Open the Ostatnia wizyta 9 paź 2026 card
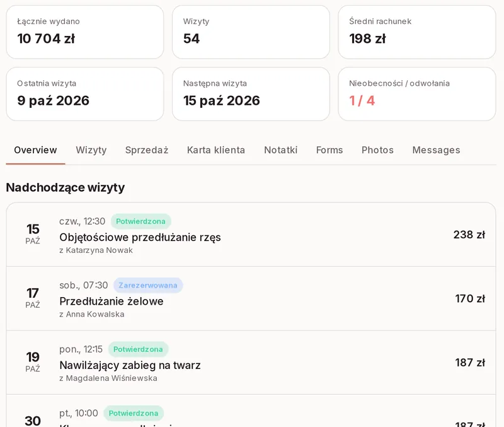Screen dimensions: 504x427 [85, 94]
